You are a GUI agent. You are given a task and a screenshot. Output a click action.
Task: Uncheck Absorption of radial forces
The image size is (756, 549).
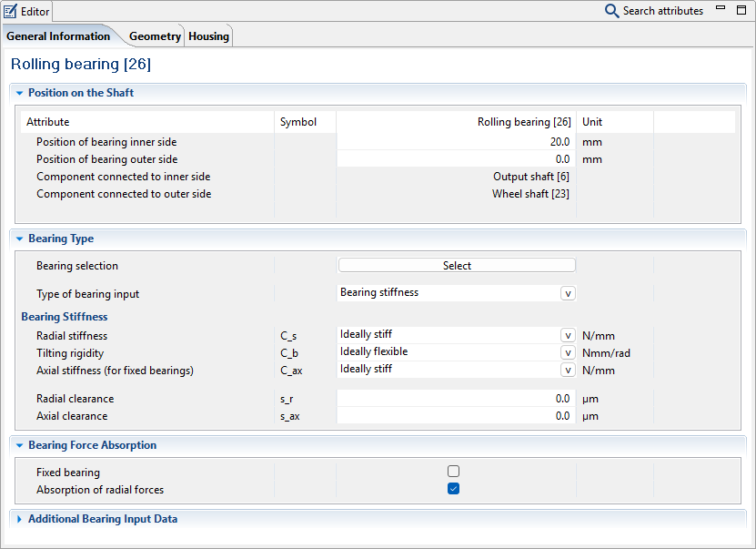click(453, 489)
